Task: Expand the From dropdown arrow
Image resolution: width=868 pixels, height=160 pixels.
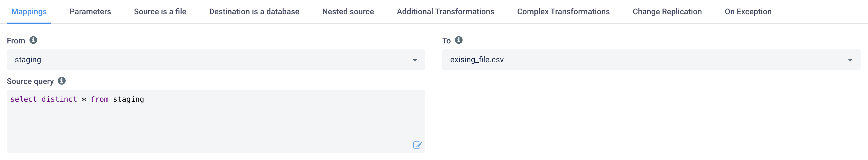Action: tap(415, 60)
